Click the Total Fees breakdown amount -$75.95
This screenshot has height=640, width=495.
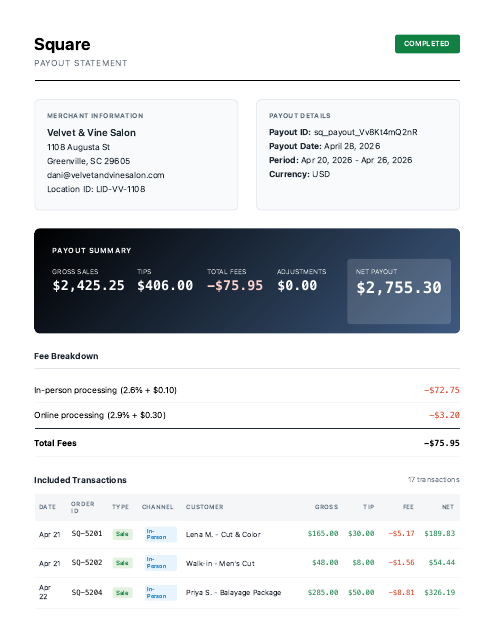(x=442, y=443)
